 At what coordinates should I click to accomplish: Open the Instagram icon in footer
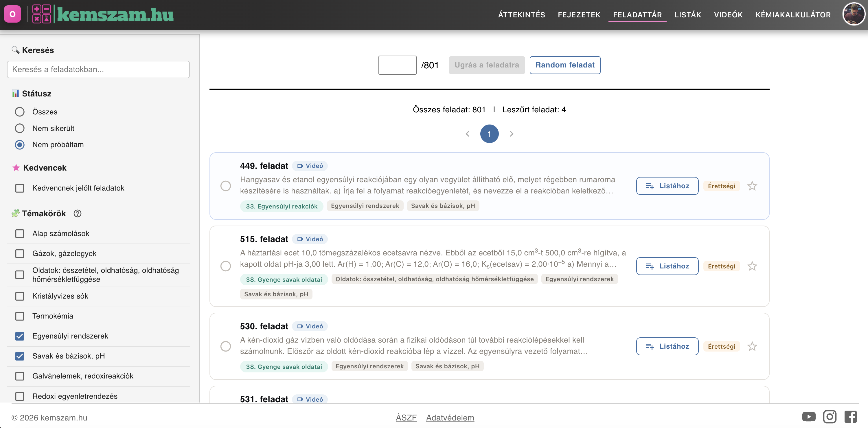point(830,417)
